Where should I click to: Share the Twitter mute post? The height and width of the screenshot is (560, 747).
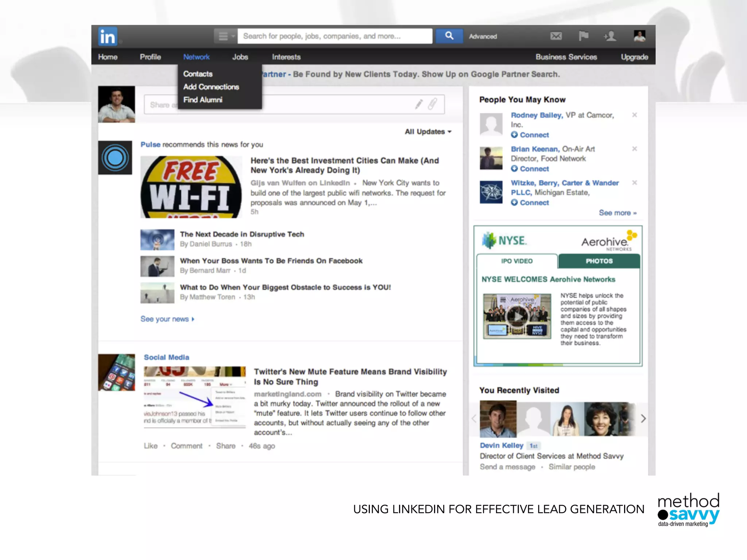coord(226,446)
